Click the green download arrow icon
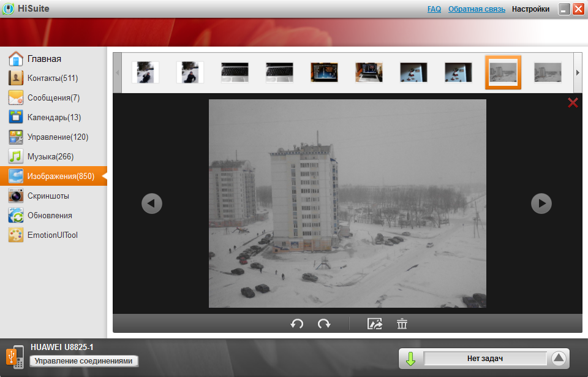 [410, 359]
